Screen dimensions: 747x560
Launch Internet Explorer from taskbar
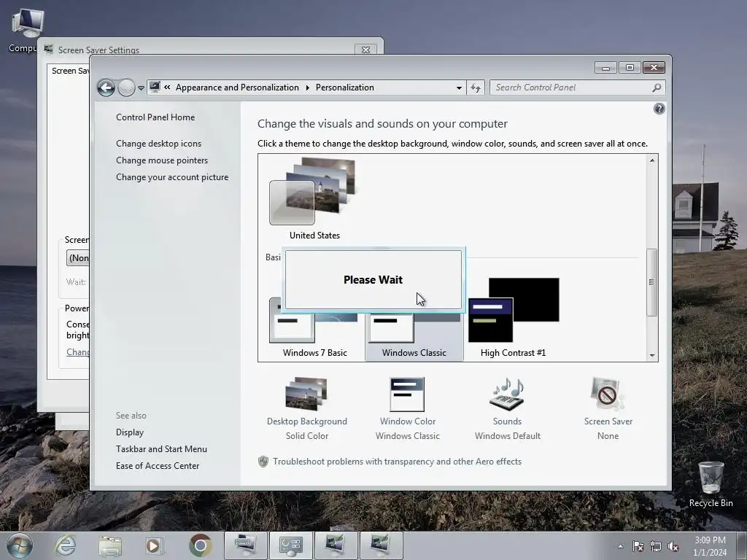click(x=65, y=545)
